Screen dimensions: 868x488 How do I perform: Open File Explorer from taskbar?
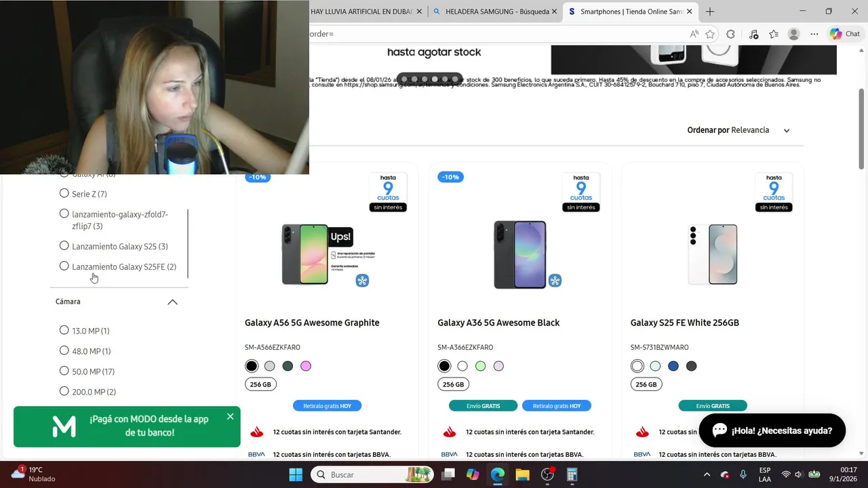click(522, 474)
